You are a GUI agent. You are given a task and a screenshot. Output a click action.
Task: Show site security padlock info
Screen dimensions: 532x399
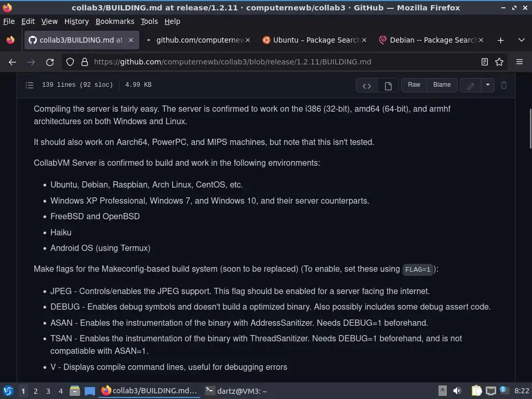[x=85, y=62]
